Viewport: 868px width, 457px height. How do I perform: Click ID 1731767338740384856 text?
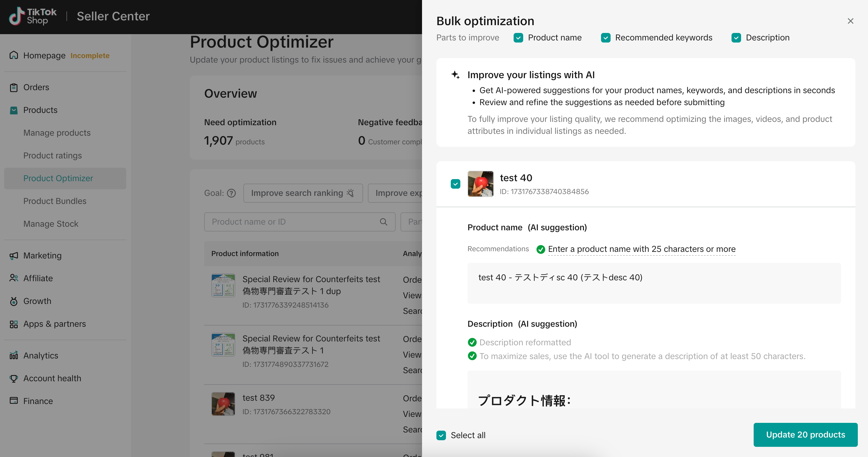544,192
